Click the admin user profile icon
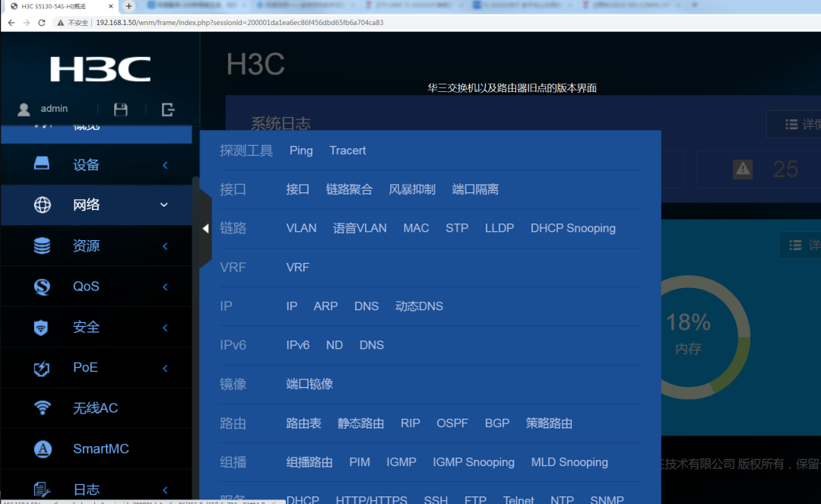The height and width of the screenshot is (504, 821). [23, 109]
